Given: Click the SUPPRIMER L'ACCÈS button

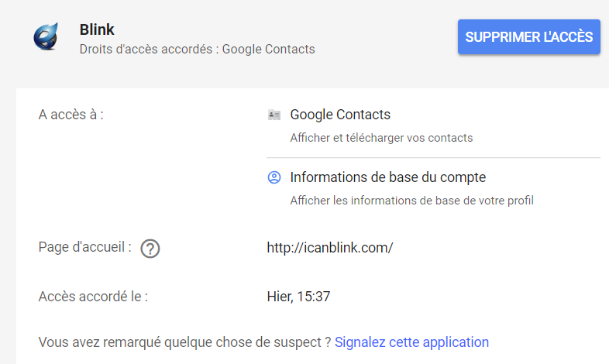Looking at the screenshot, I should [529, 37].
